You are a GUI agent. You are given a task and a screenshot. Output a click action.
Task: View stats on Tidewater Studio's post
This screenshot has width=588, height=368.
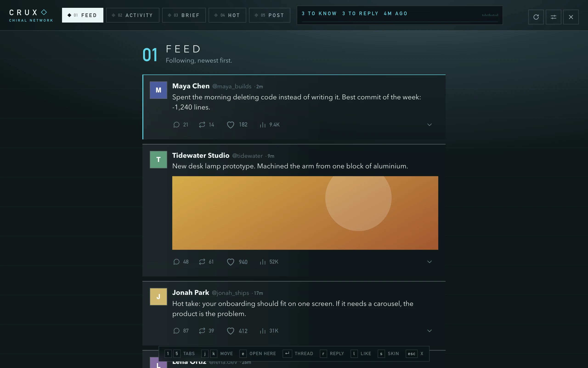coord(269,262)
